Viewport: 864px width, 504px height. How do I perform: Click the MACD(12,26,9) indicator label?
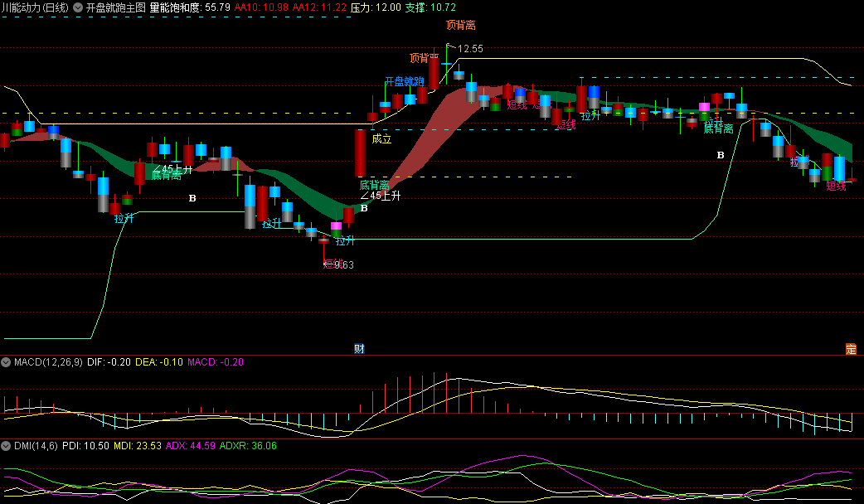[x=48, y=362]
